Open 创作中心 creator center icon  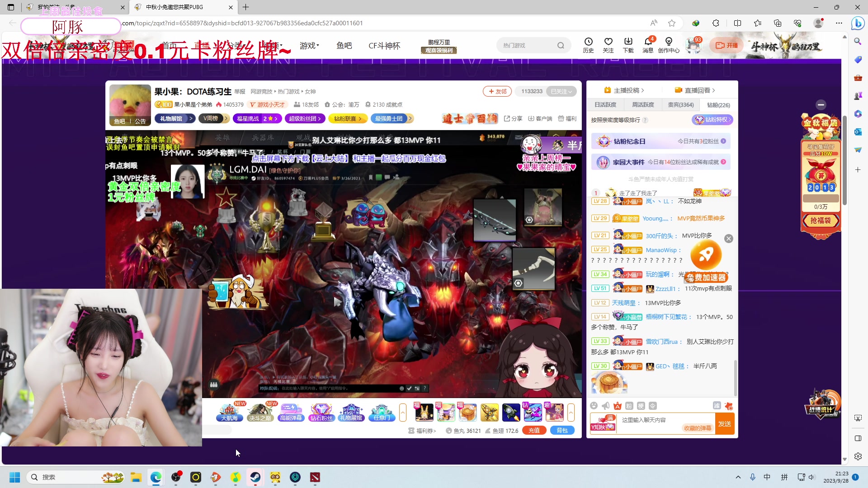(669, 45)
